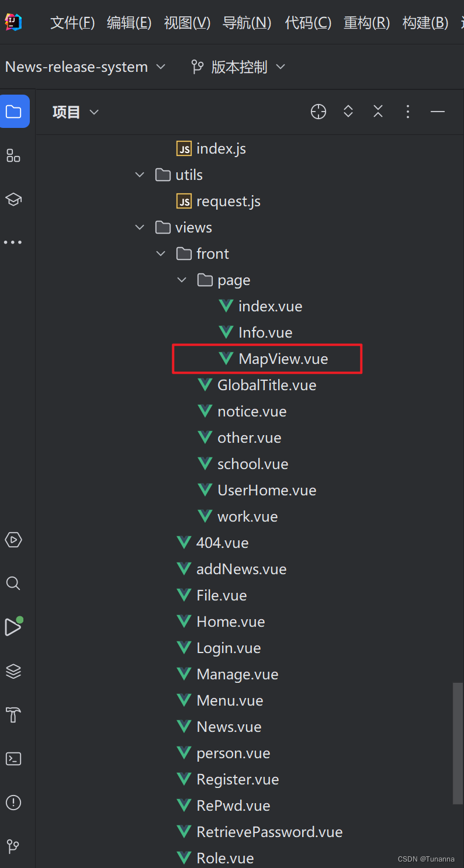Open the Run tool window icon
The height and width of the screenshot is (868, 464).
coord(13,626)
